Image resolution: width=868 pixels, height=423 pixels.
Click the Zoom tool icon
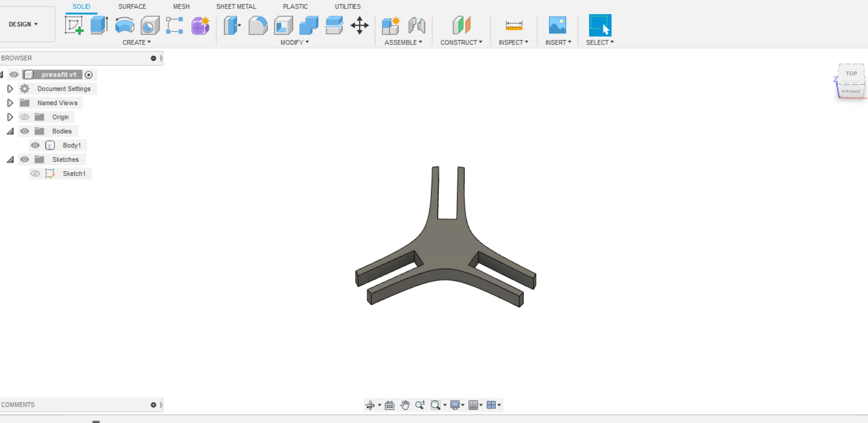[420, 405]
